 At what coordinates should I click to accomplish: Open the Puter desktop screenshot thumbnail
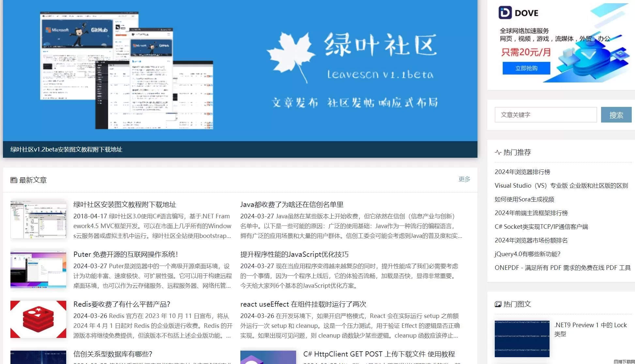pos(38,269)
